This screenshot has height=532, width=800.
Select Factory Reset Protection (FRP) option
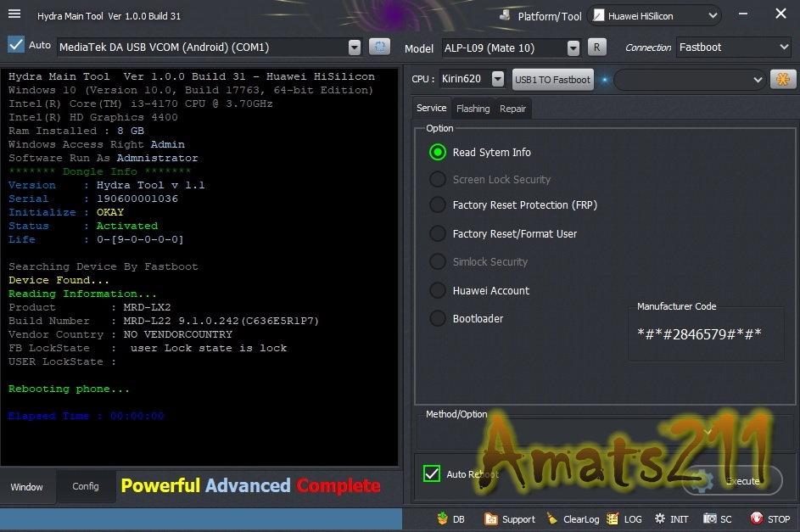(437, 204)
